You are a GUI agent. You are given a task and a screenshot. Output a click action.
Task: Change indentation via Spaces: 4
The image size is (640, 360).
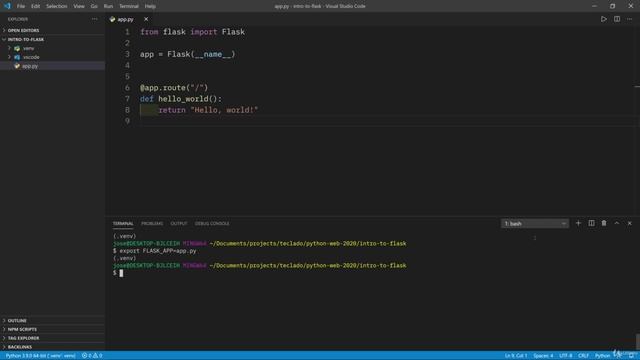click(x=543, y=356)
